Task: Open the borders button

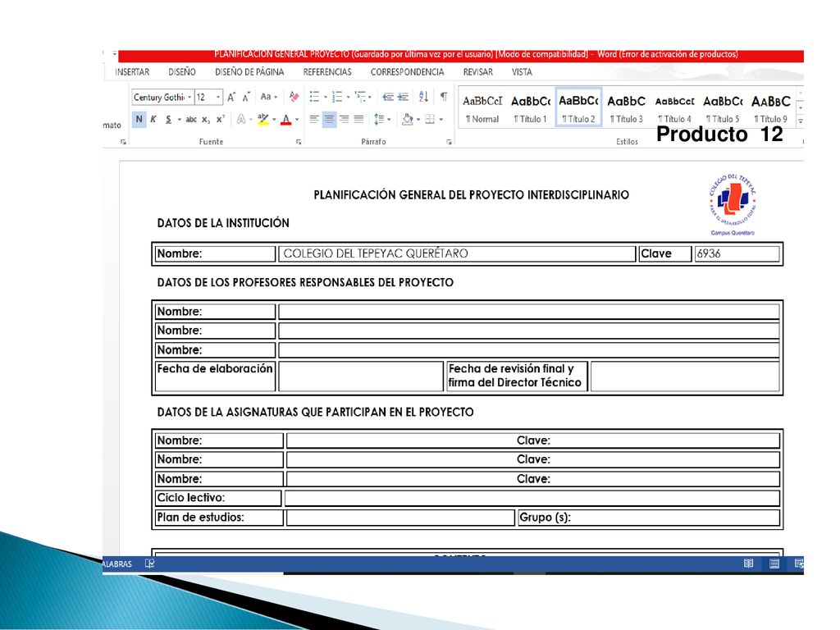Action: coord(430,120)
